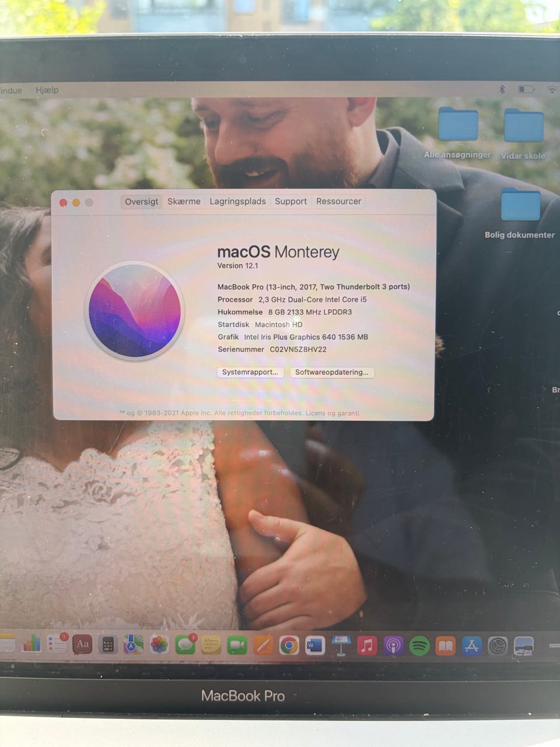This screenshot has width=560, height=747.
Task: Click the Version 12.1 text
Action: 237,266
